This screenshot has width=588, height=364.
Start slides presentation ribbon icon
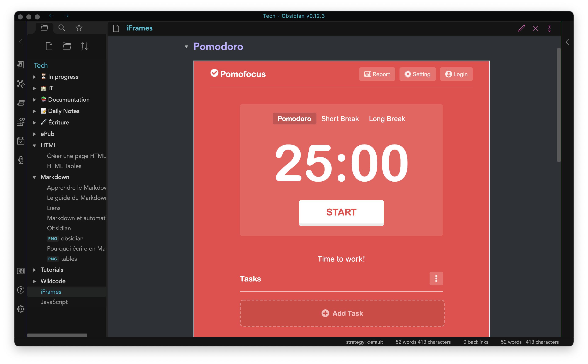(x=21, y=103)
